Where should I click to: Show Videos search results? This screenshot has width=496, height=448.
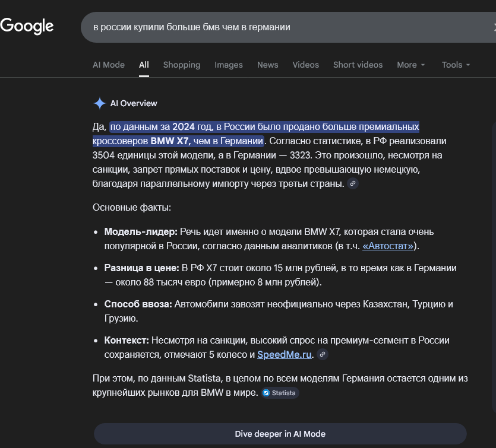[305, 65]
